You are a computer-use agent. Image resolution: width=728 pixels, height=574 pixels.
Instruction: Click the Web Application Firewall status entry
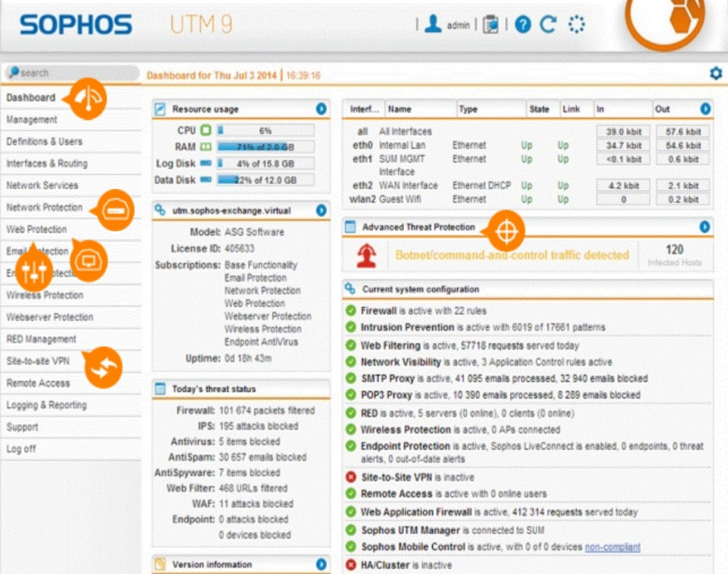[499, 512]
